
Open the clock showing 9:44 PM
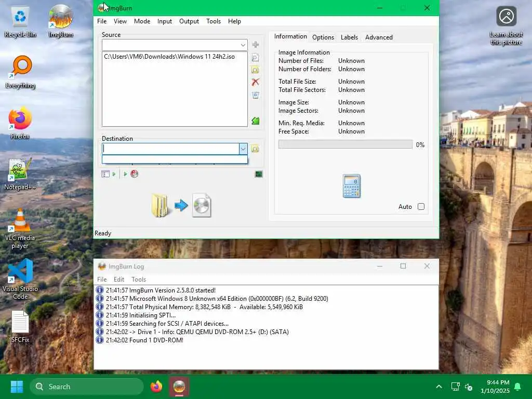point(495,387)
